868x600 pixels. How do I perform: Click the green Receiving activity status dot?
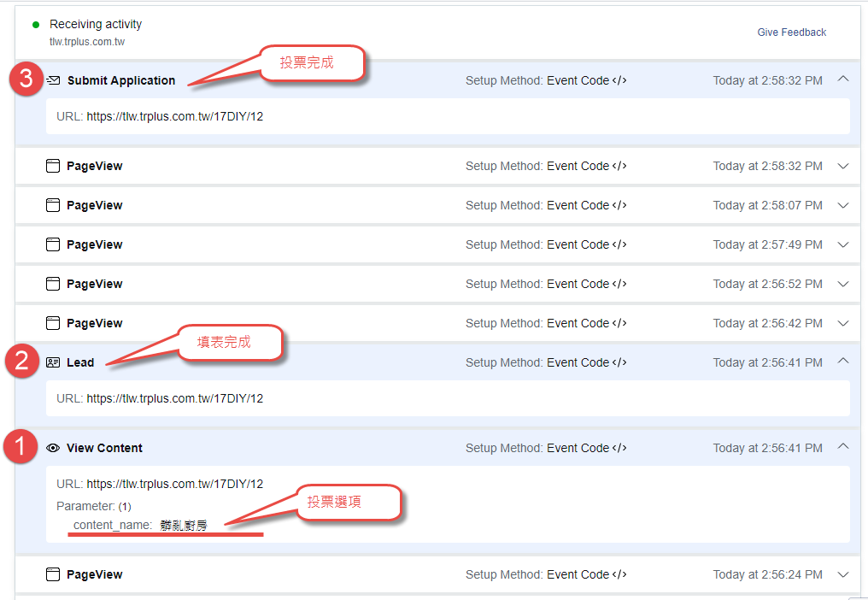(x=36, y=25)
